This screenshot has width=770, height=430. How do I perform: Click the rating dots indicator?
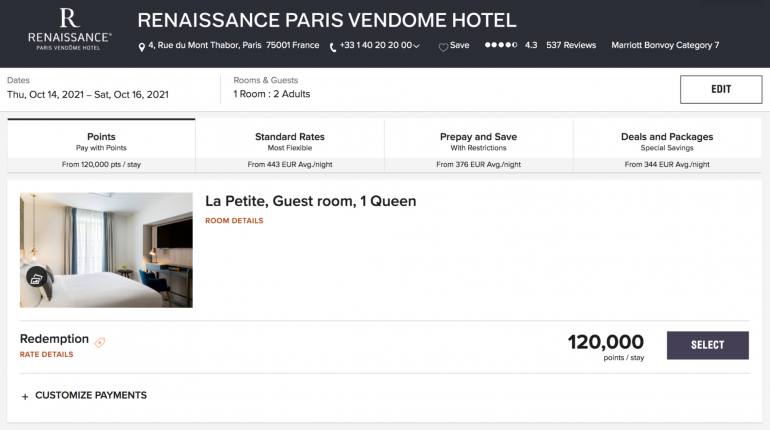[500, 45]
